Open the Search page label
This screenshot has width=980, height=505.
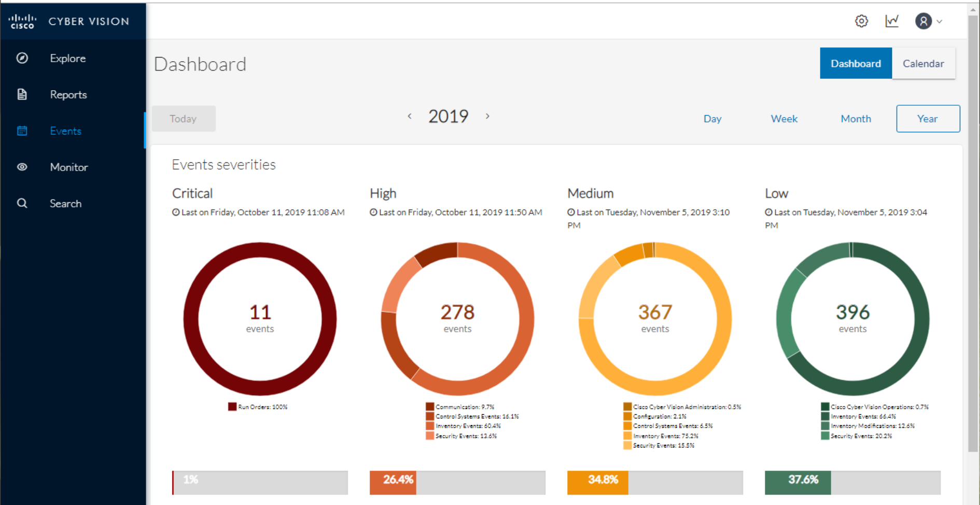(66, 203)
